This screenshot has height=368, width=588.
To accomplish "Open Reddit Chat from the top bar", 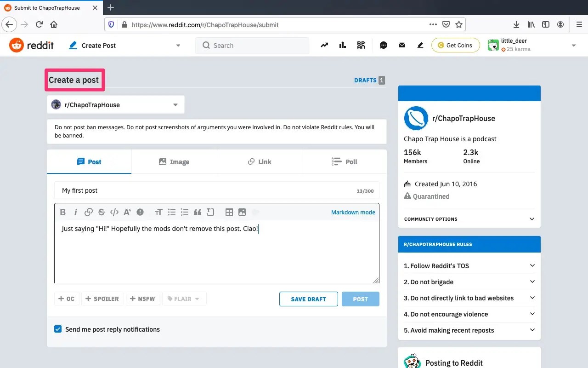I will coord(384,45).
